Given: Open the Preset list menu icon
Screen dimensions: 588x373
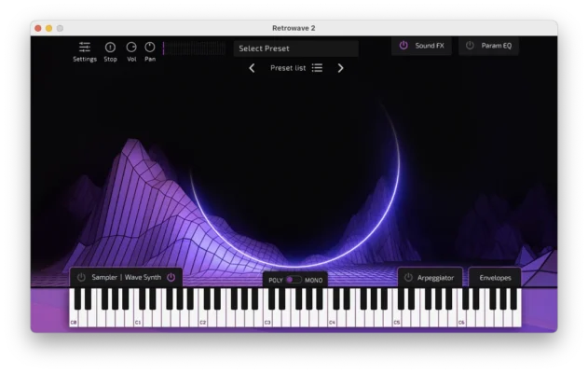Looking at the screenshot, I should (x=317, y=68).
